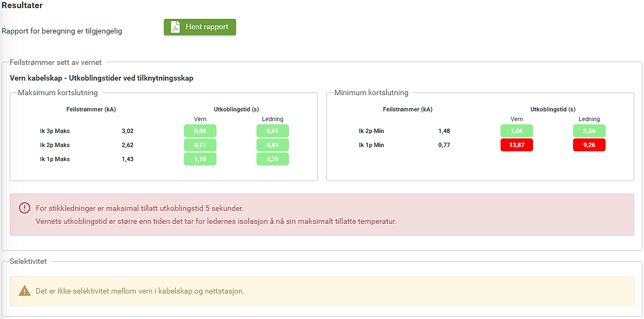
Task: Select the 1,18 Vern utkoblingstid badge
Action: click(x=200, y=159)
